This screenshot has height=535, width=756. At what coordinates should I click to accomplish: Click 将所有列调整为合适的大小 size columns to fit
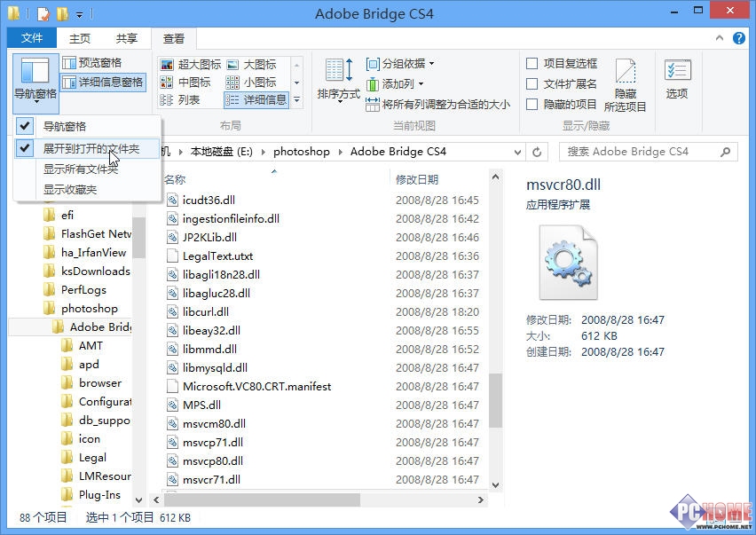437,104
